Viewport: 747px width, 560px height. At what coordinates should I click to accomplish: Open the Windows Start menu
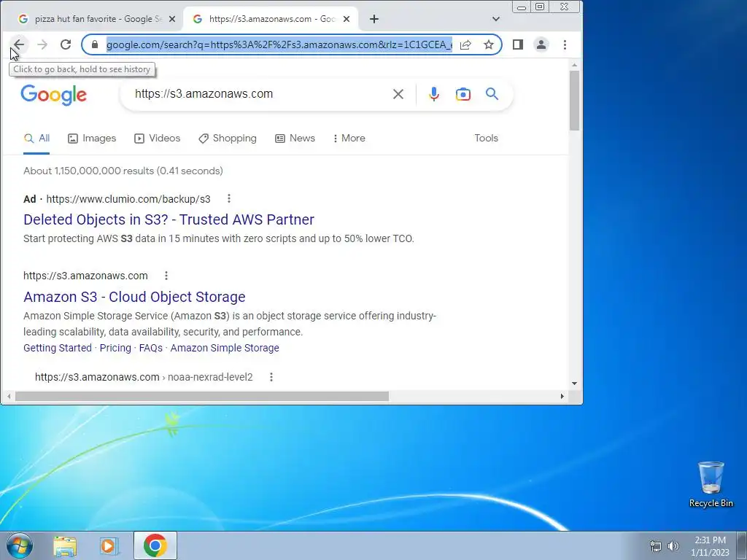click(20, 545)
